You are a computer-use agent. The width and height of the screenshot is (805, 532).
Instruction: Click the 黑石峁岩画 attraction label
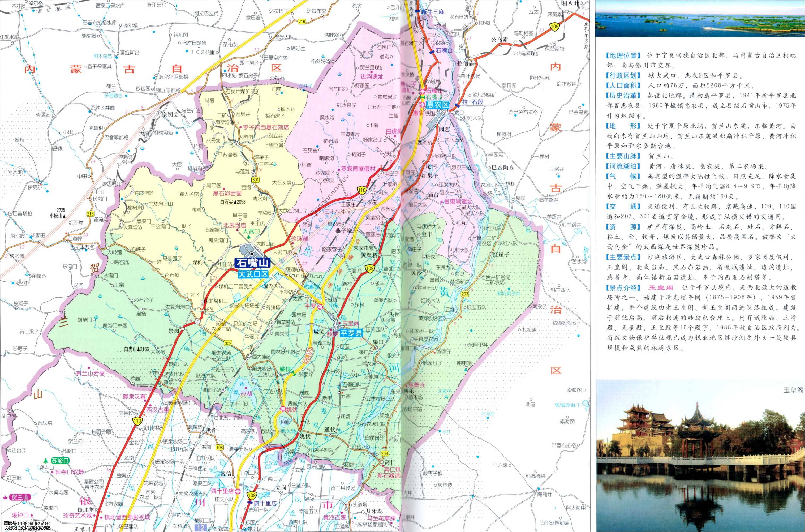[x=227, y=193]
